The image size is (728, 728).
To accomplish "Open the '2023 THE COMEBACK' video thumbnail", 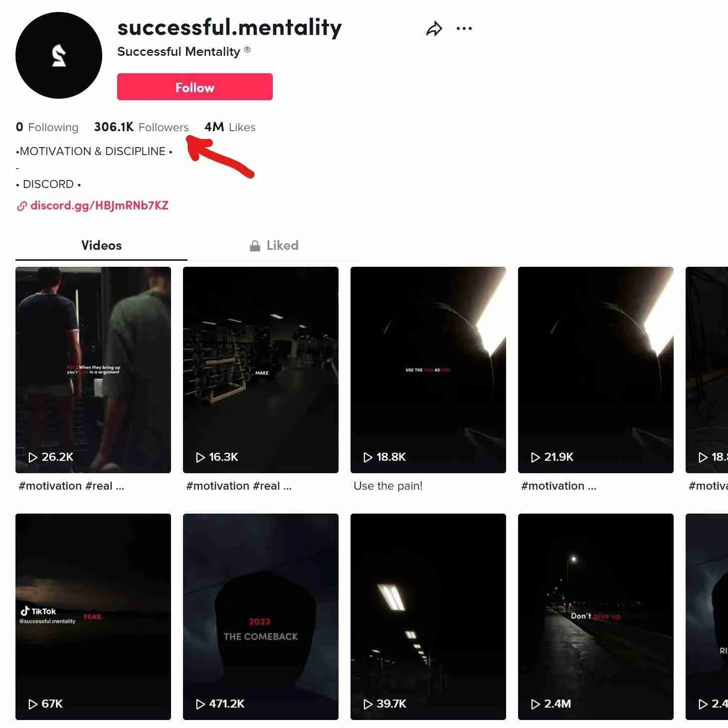I will (x=260, y=616).
